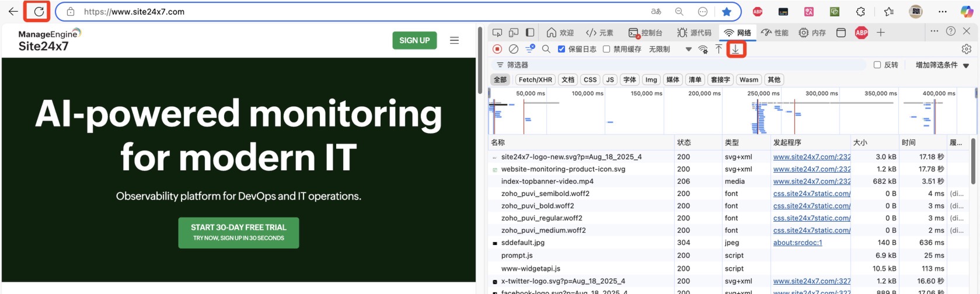Screen dimensions: 980x294
Task: Open the pink translate extension icon
Action: [809, 11]
